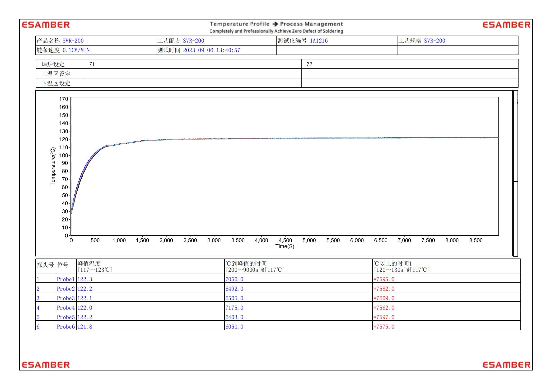Click the arrow icon in the title
The height and width of the screenshot is (392, 555).
click(x=275, y=24)
